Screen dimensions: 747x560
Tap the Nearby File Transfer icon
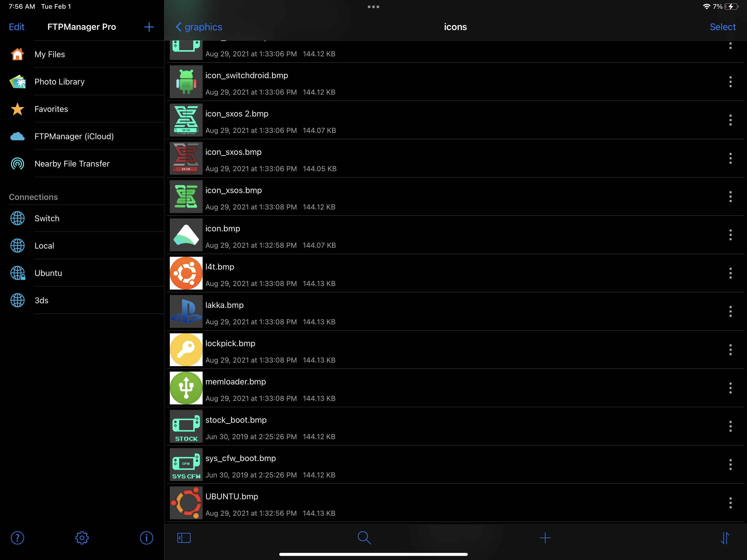(x=17, y=164)
